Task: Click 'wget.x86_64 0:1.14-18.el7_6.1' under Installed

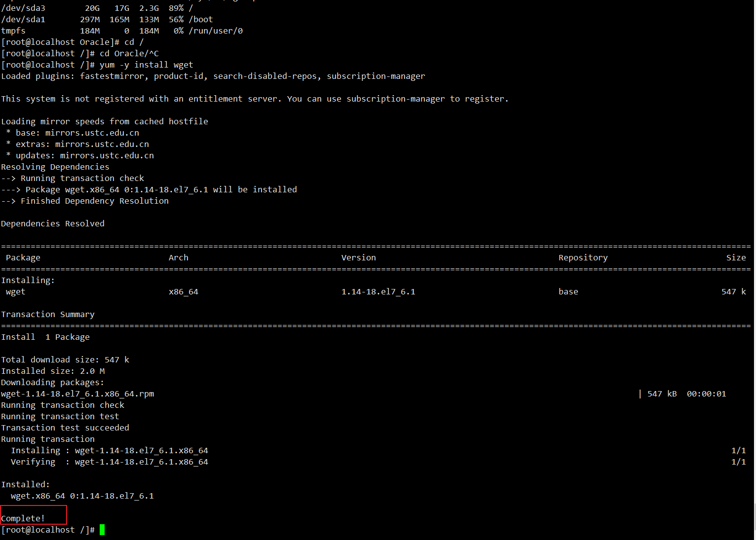Action: 82,496
